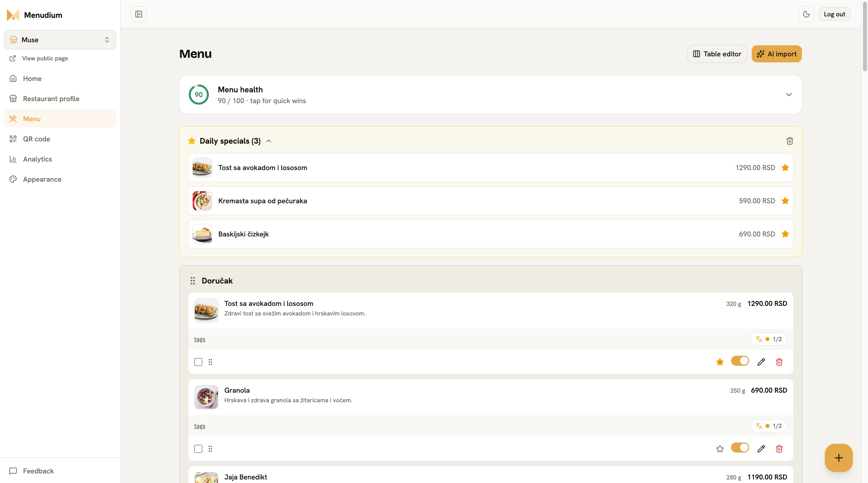Remove Kremasta supa od pečuraka from specials via its star
The image size is (868, 483).
tap(785, 201)
